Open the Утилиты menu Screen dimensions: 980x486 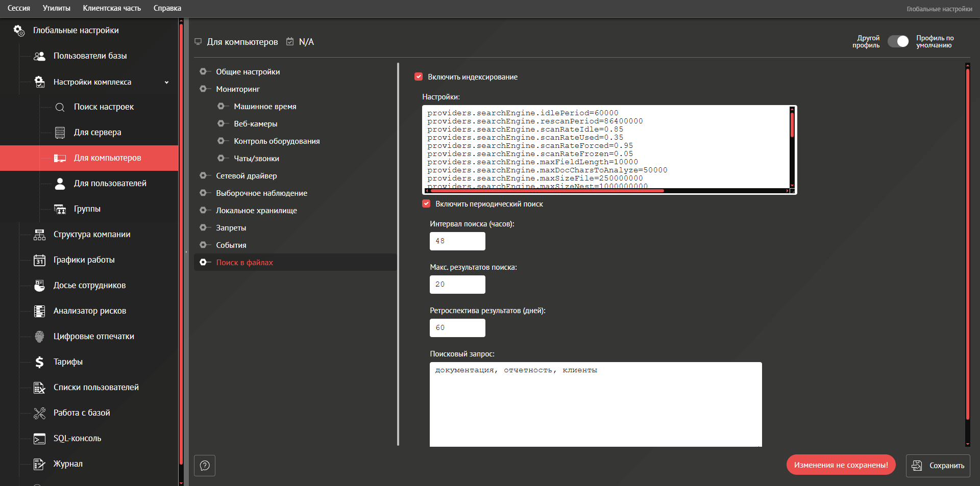pos(56,8)
